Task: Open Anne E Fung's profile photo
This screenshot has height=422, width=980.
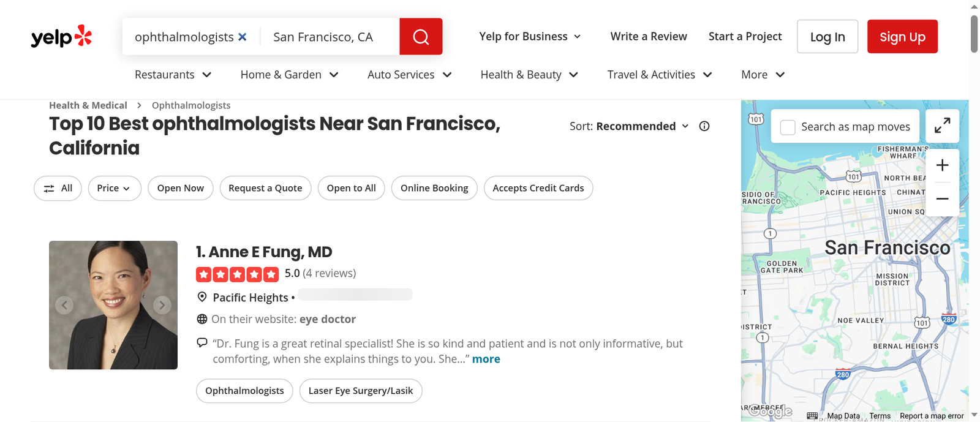Action: pos(113,305)
